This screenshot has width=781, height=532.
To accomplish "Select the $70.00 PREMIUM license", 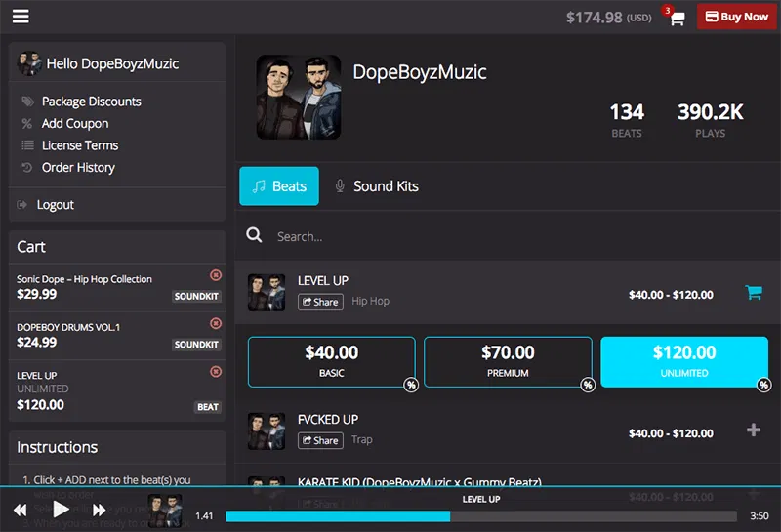I will (x=508, y=361).
